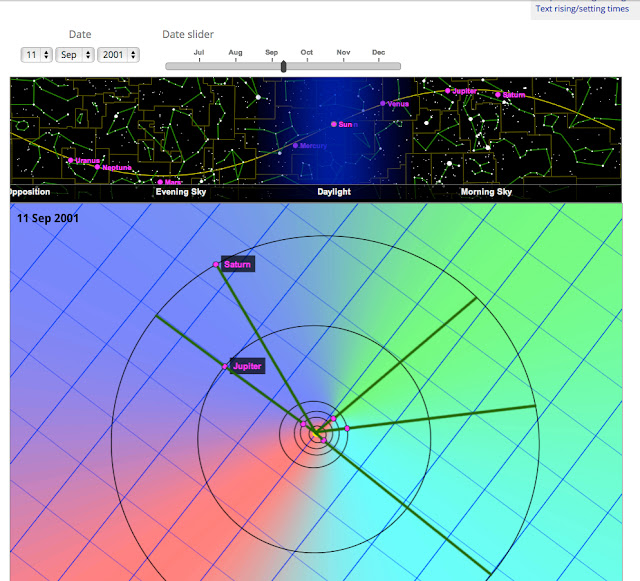Click the Venus marker in sky chart

pos(382,103)
